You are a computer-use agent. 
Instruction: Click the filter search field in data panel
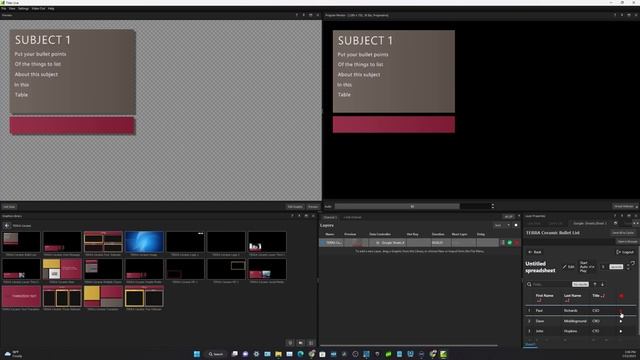(549, 284)
